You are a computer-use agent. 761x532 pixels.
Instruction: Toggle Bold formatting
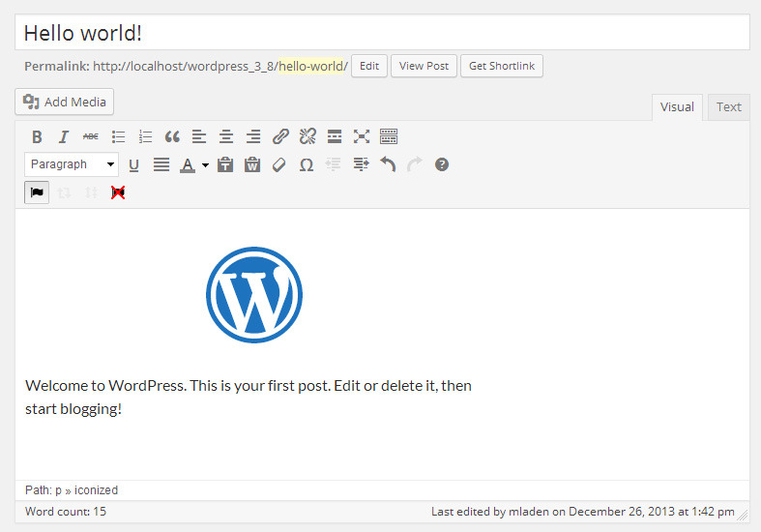[37, 137]
